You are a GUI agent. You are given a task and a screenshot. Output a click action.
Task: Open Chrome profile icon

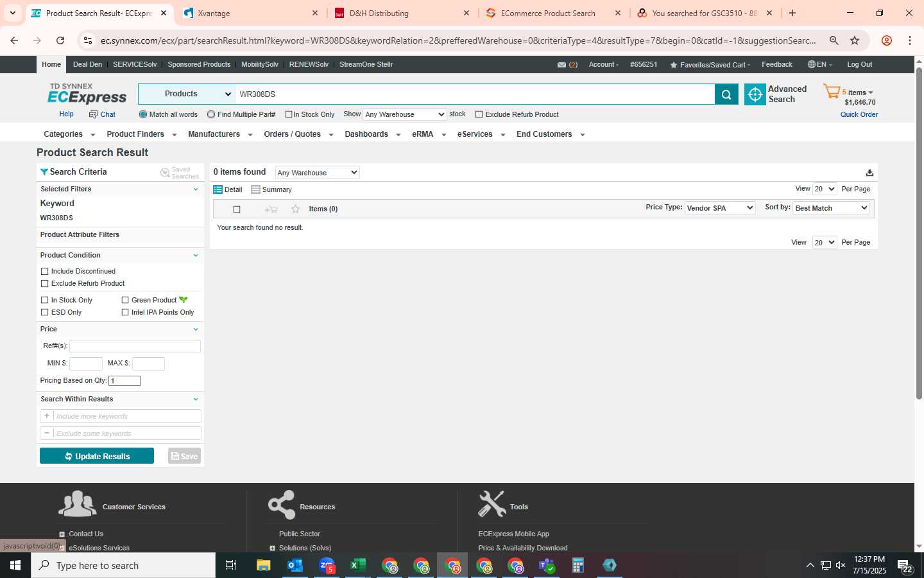(x=887, y=40)
